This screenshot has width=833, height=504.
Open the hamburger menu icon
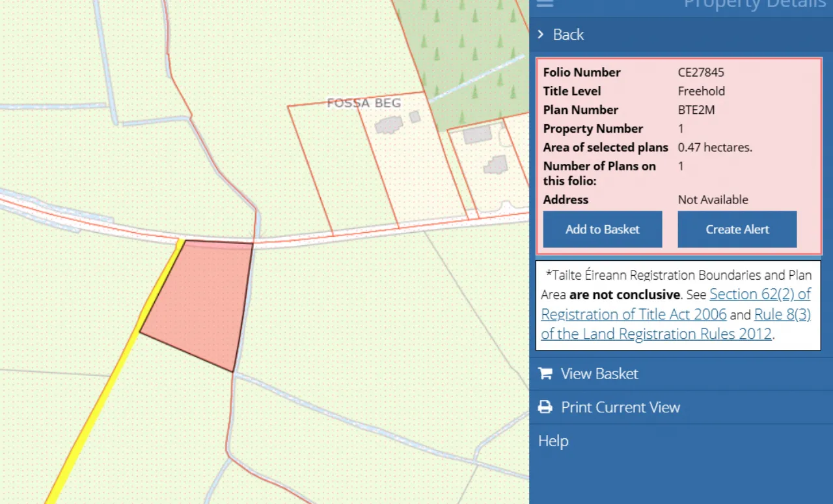tap(545, 5)
